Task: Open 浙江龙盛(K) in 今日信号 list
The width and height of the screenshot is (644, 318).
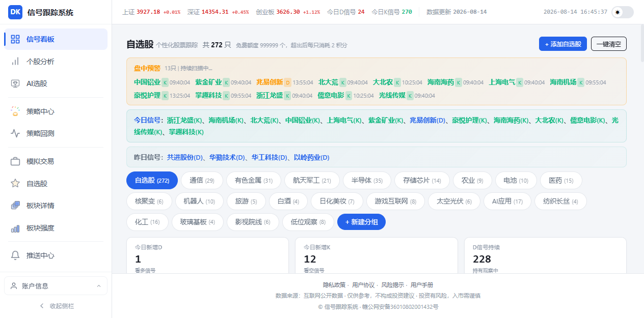Action: click(x=185, y=121)
